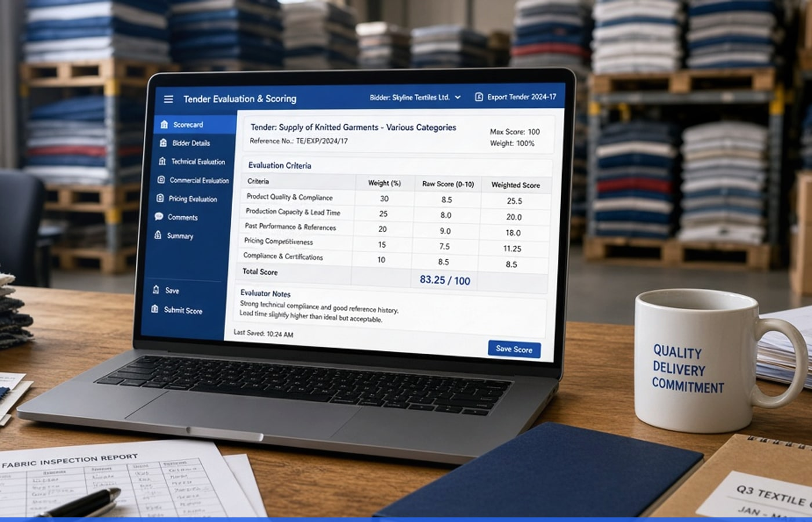The height and width of the screenshot is (522, 812).
Task: Click the Summary sidebar icon
Action: click(158, 235)
